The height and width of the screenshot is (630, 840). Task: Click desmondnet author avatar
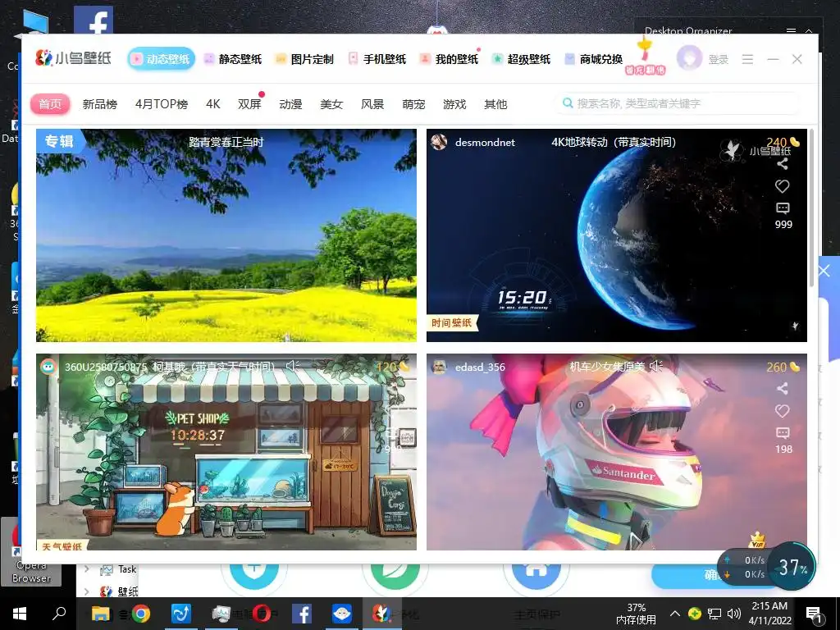(440, 142)
